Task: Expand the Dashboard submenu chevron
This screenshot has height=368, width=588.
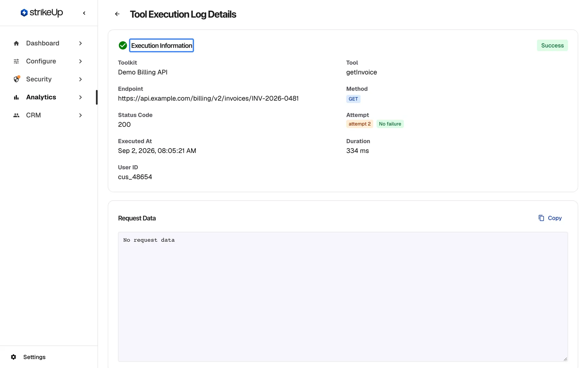Action: tap(80, 43)
